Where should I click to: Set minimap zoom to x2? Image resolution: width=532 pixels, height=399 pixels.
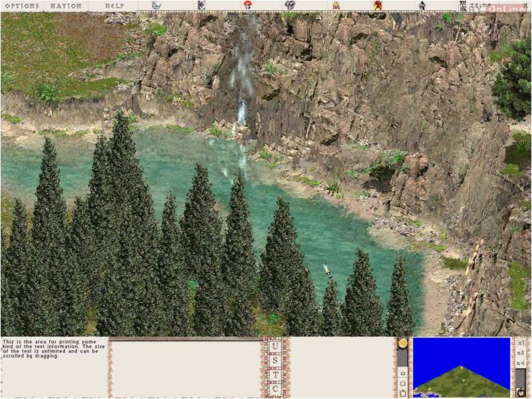tap(521, 353)
